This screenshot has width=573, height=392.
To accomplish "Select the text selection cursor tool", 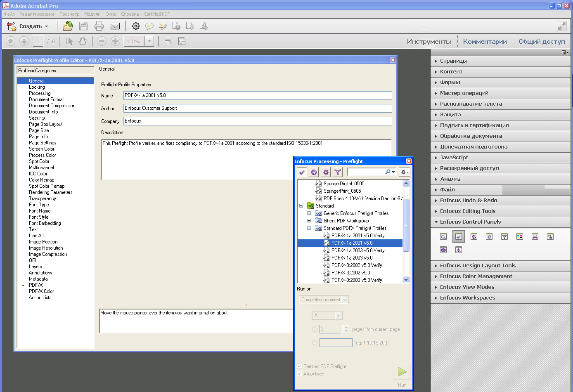I will click(69, 41).
